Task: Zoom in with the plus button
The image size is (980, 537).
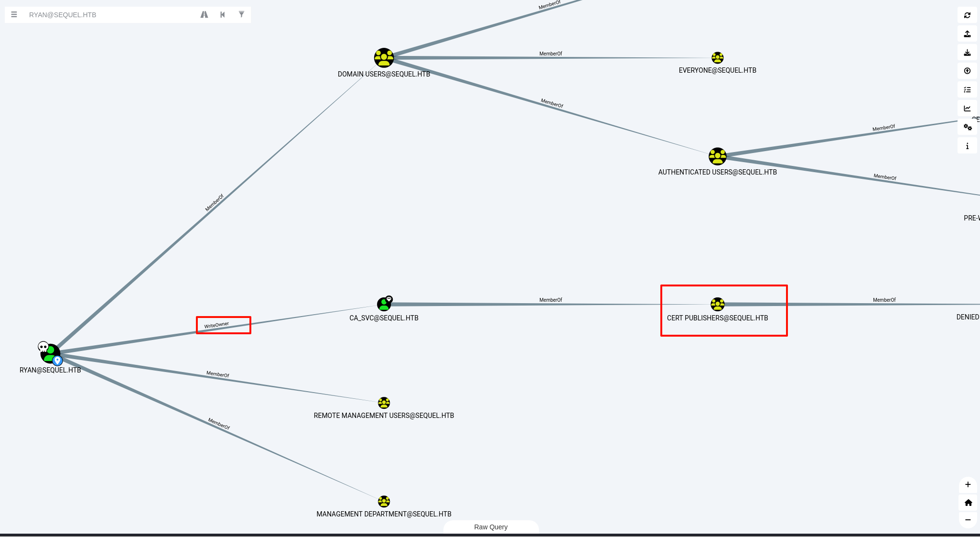Action: pyautogui.click(x=968, y=484)
